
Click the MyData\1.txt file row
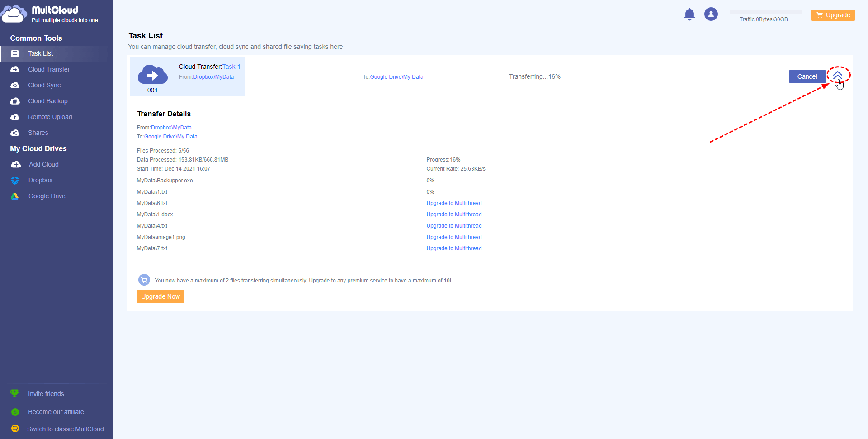[152, 192]
